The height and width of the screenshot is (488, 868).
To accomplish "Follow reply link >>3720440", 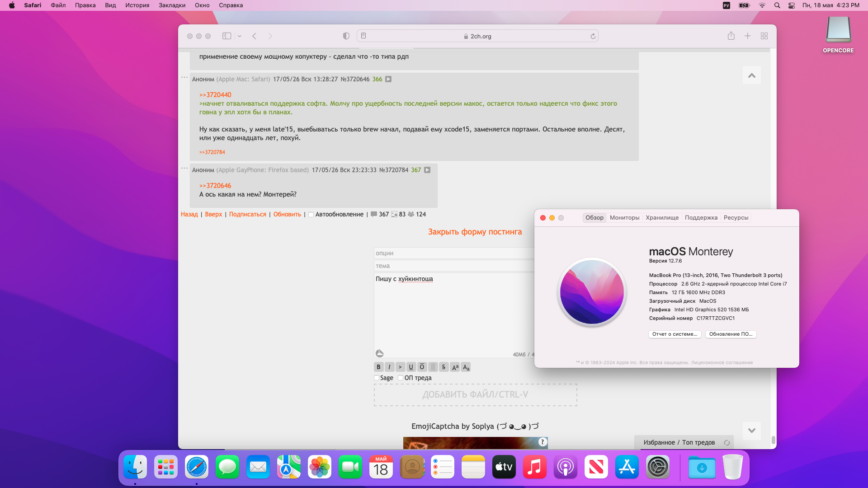I will tap(215, 95).
